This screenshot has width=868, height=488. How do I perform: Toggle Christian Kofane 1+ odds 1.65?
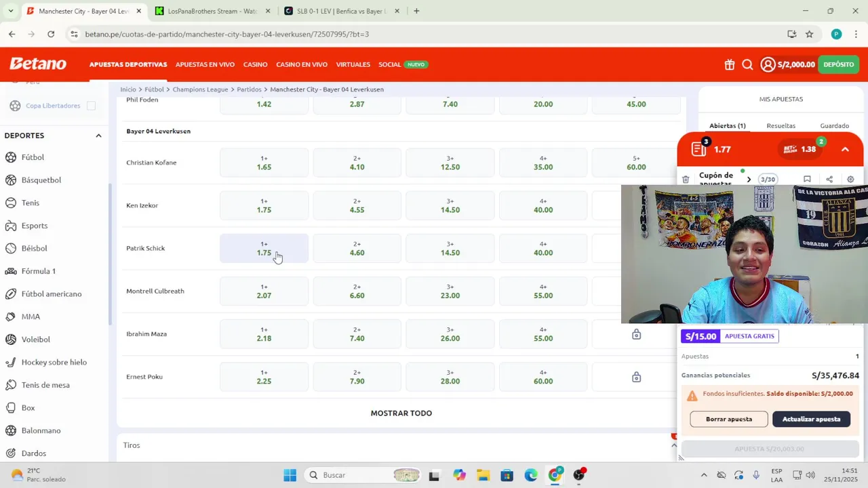(x=264, y=163)
